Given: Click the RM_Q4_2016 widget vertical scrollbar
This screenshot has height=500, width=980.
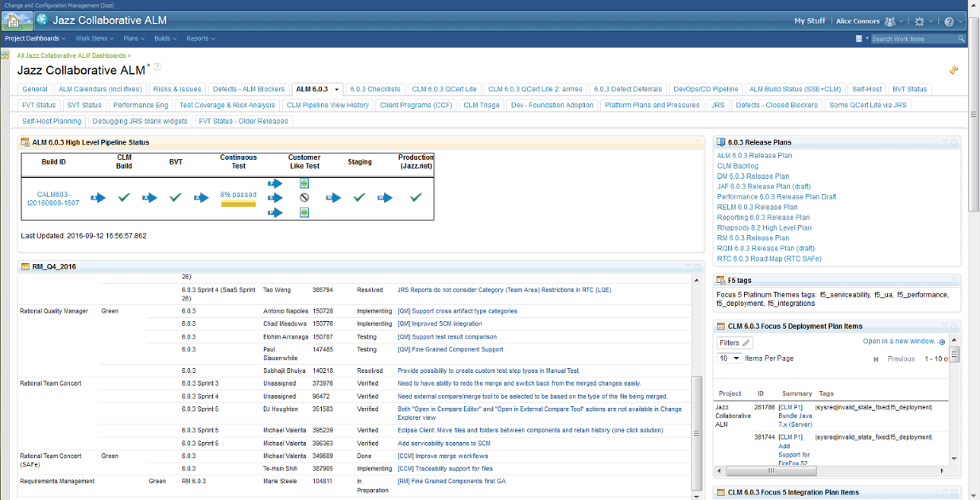Looking at the screenshot, I should click(x=698, y=434).
